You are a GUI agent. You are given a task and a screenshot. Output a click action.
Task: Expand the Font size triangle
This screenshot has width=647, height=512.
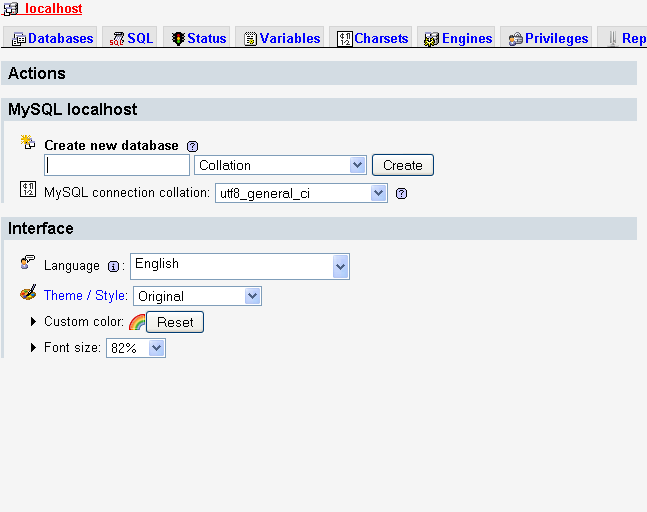tap(34, 347)
